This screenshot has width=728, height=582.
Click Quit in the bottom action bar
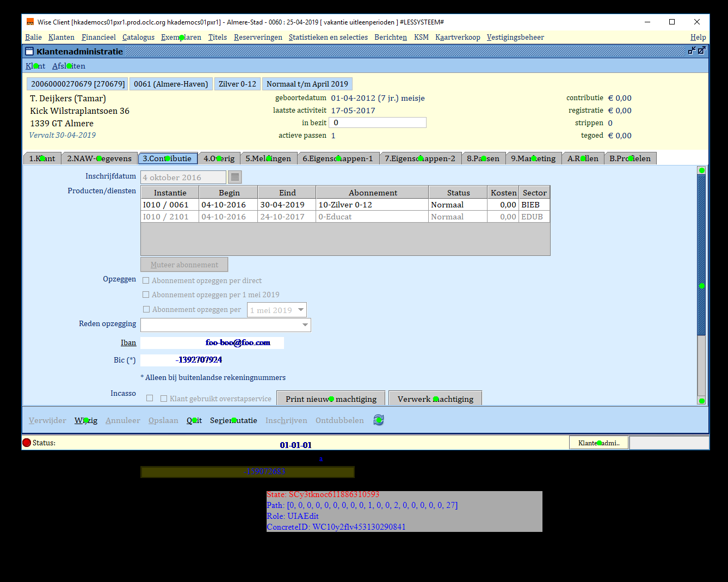(x=194, y=420)
